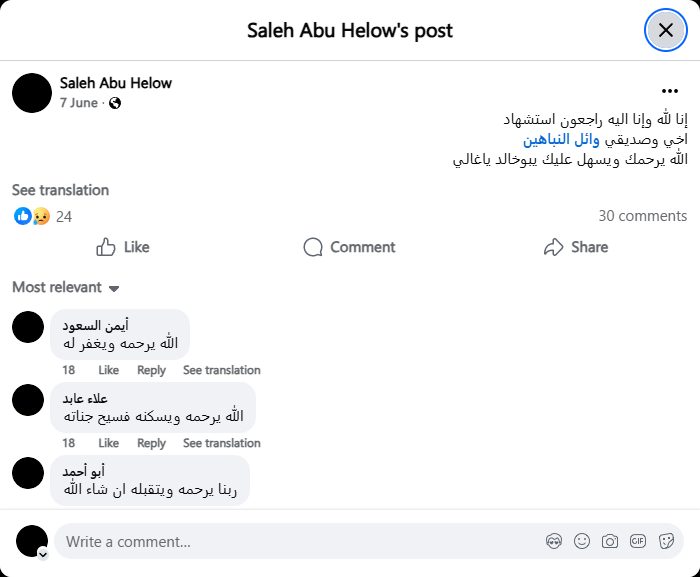
Task: Open the profile switcher arrow beside comment avatar
Action: click(43, 553)
